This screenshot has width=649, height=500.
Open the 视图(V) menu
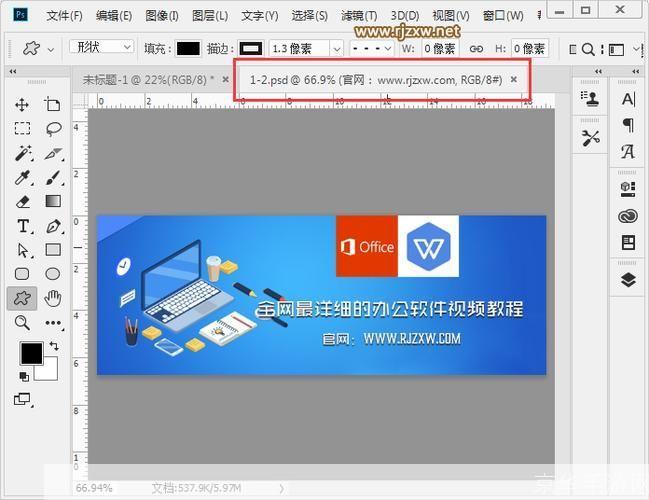coord(451,16)
